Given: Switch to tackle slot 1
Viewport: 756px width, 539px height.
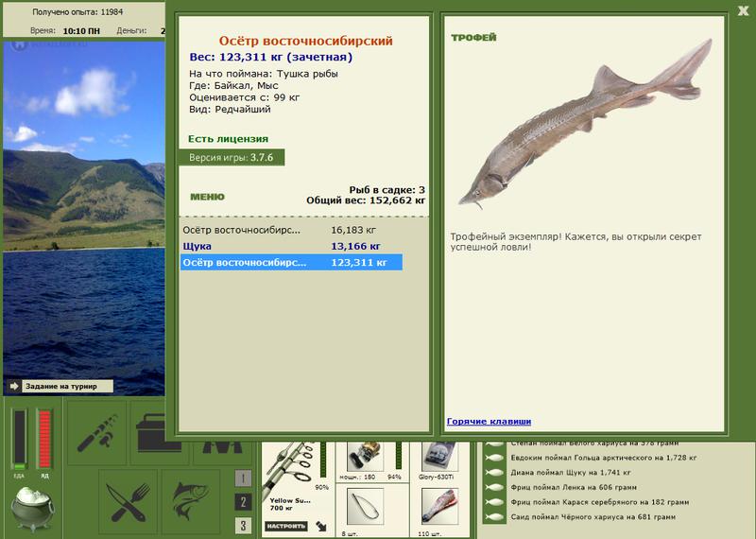Looking at the screenshot, I should point(243,478).
